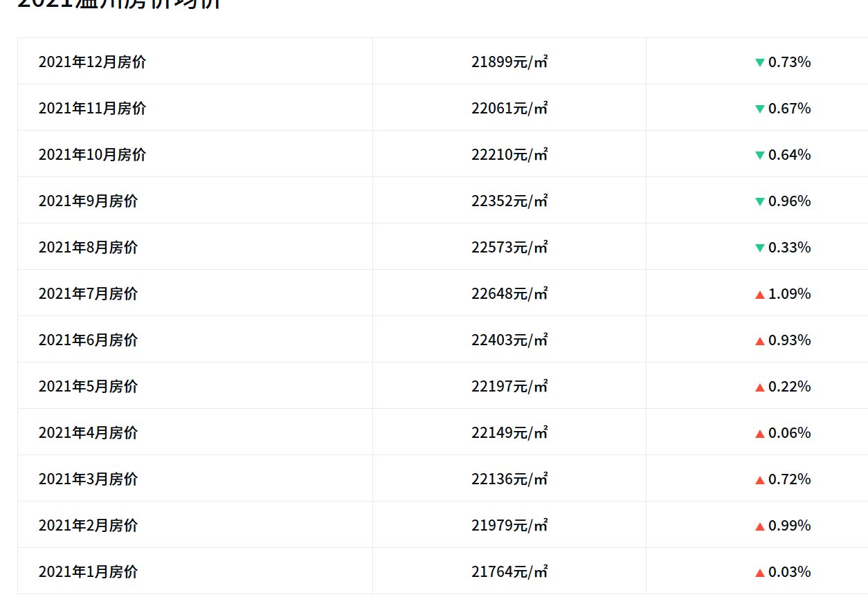
Task: Open the 2021年7月房价 row label
Action: (x=88, y=294)
